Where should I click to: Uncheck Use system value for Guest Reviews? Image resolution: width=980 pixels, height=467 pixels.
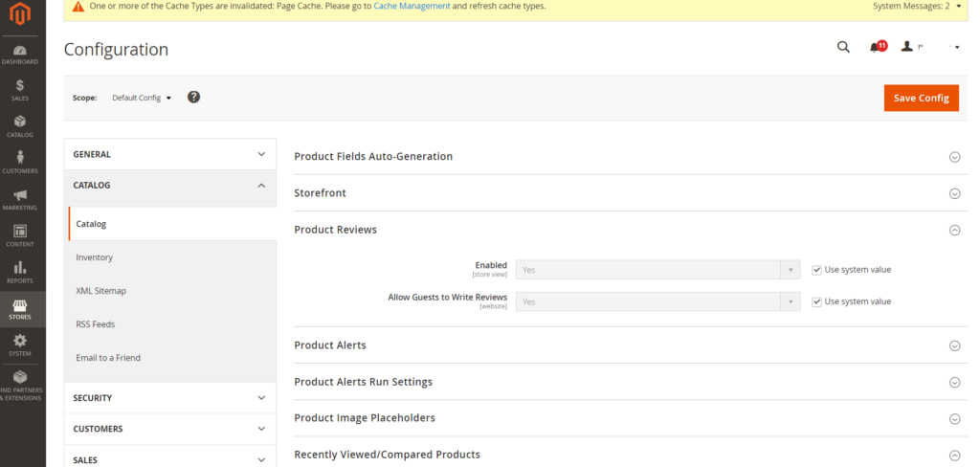tap(816, 302)
